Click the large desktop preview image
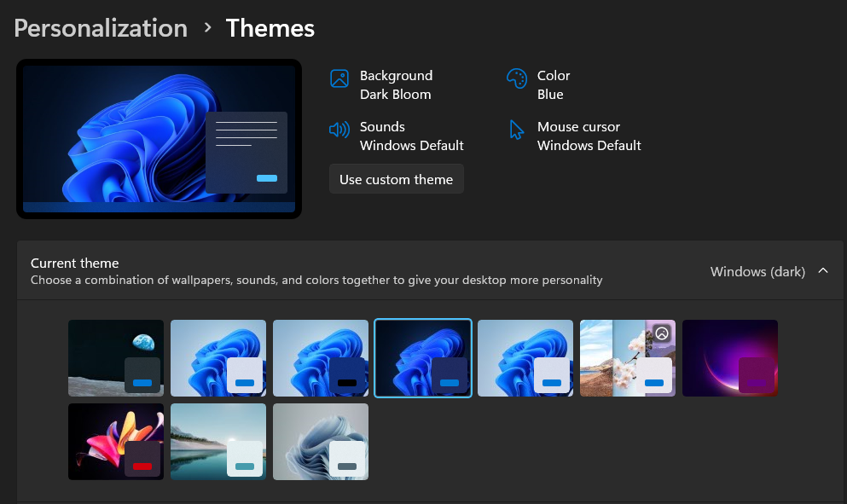This screenshot has height=504, width=847. [x=159, y=138]
